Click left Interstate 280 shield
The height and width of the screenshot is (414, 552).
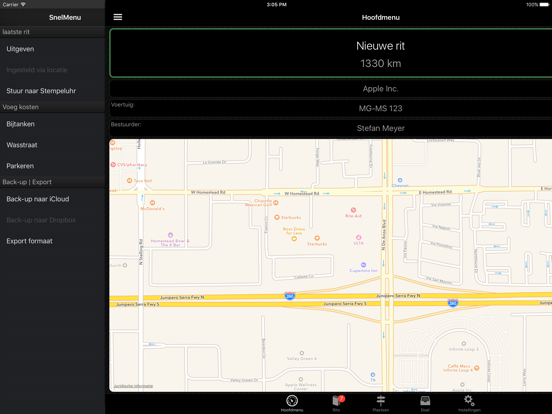point(289,296)
